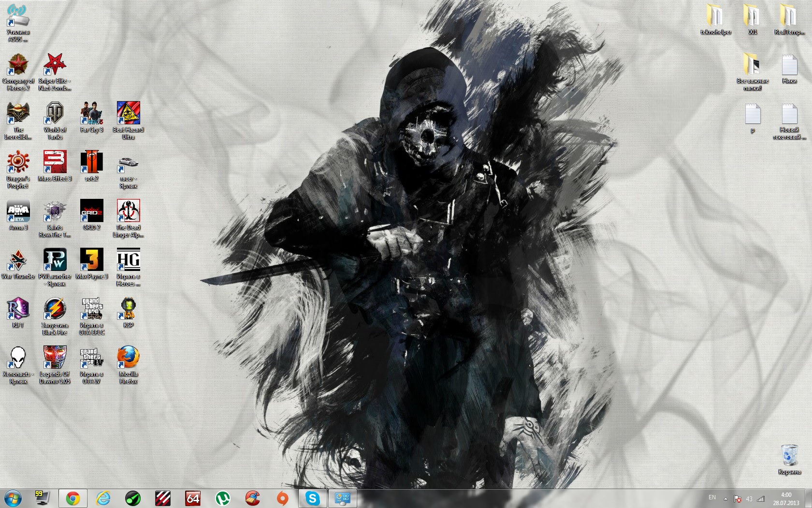Viewport: 812px width, 508px height.
Task: Switch to Google Chrome on taskbar
Action: tap(73, 498)
